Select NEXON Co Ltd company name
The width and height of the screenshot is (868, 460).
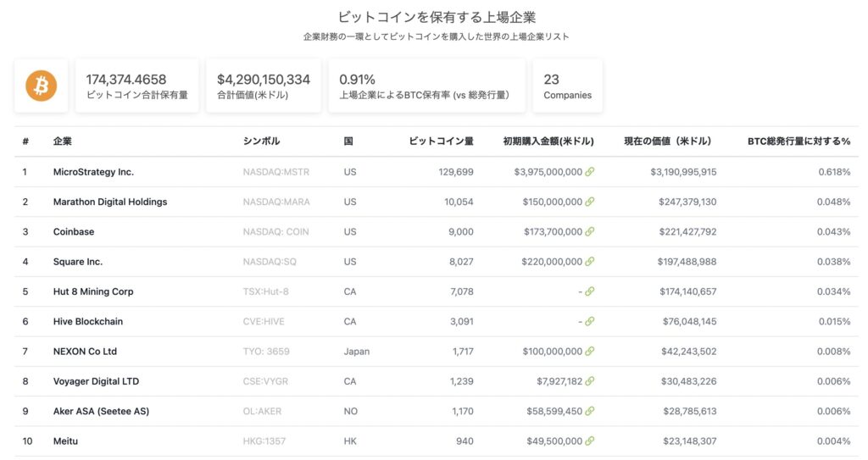(x=85, y=352)
